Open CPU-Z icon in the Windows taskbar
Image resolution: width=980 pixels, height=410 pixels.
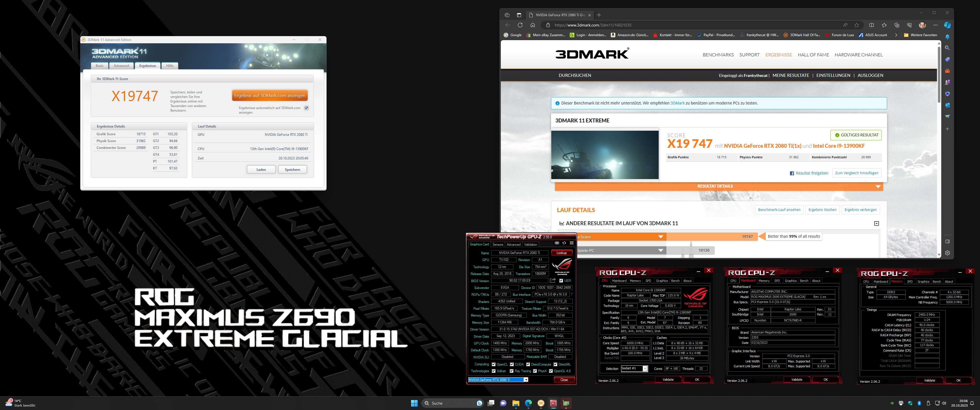coord(553,403)
